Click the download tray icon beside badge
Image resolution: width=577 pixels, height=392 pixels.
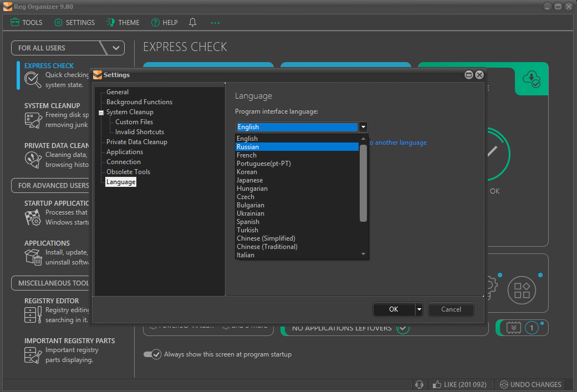point(514,328)
